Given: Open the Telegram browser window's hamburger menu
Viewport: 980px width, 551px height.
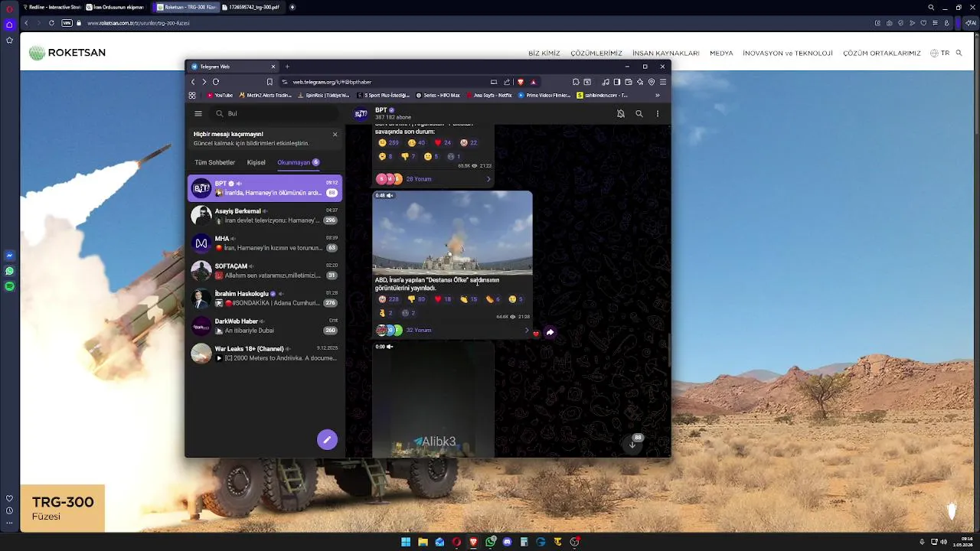Looking at the screenshot, I should 663,82.
